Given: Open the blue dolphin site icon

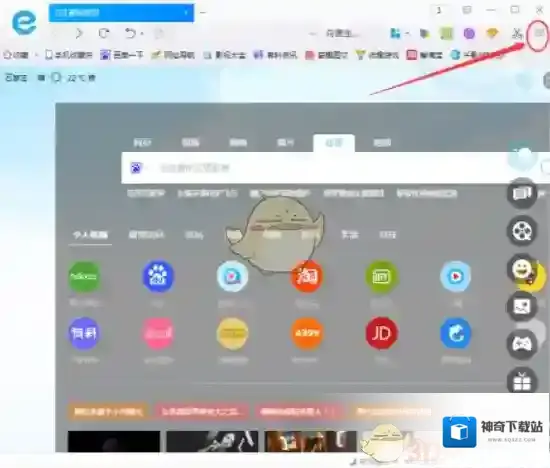Looking at the screenshot, I should (x=456, y=333).
